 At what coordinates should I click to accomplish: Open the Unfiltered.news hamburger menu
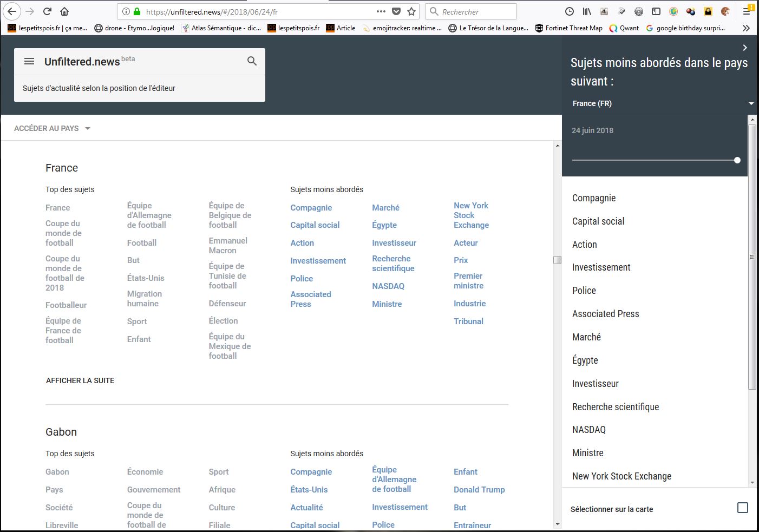(x=29, y=62)
